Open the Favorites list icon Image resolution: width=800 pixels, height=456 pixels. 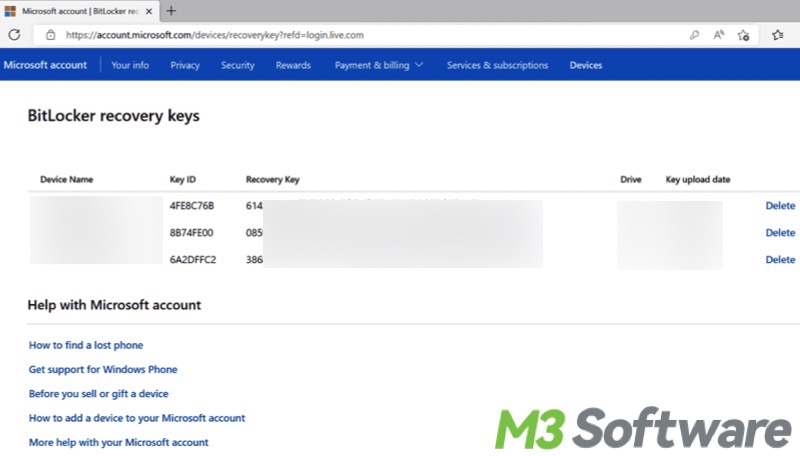778,35
